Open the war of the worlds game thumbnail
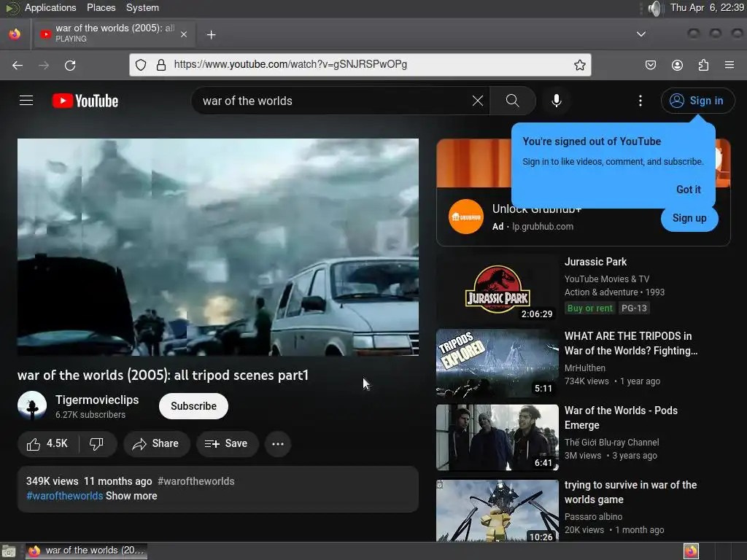The width and height of the screenshot is (747, 560). pyautogui.click(x=498, y=510)
